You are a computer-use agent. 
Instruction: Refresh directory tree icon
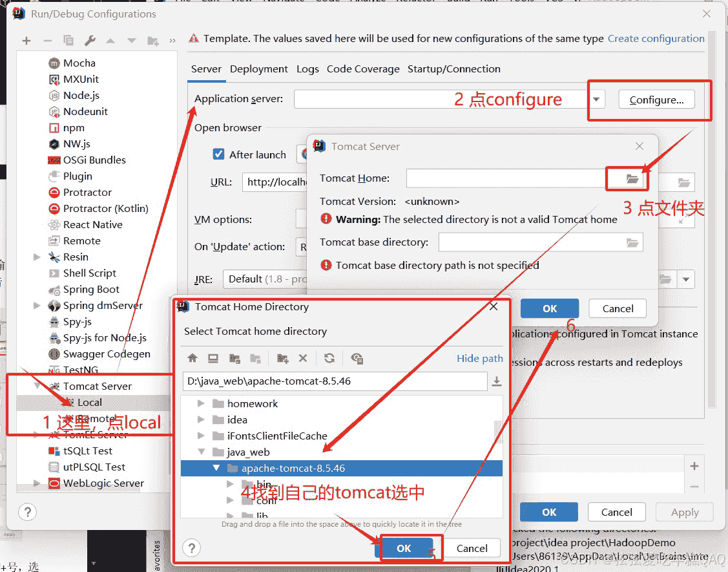point(329,358)
